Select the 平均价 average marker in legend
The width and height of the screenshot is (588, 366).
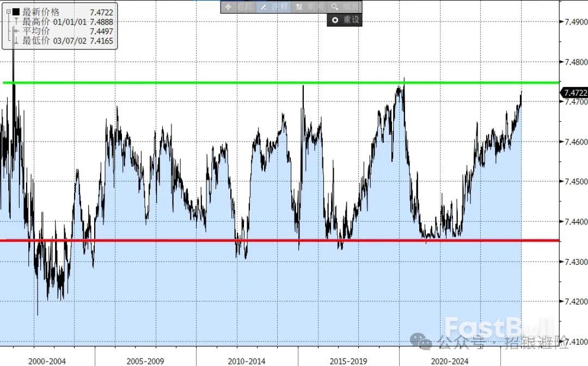[x=16, y=31]
